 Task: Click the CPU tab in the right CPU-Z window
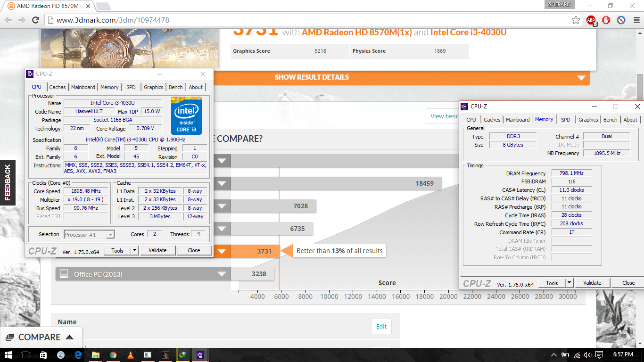point(471,120)
